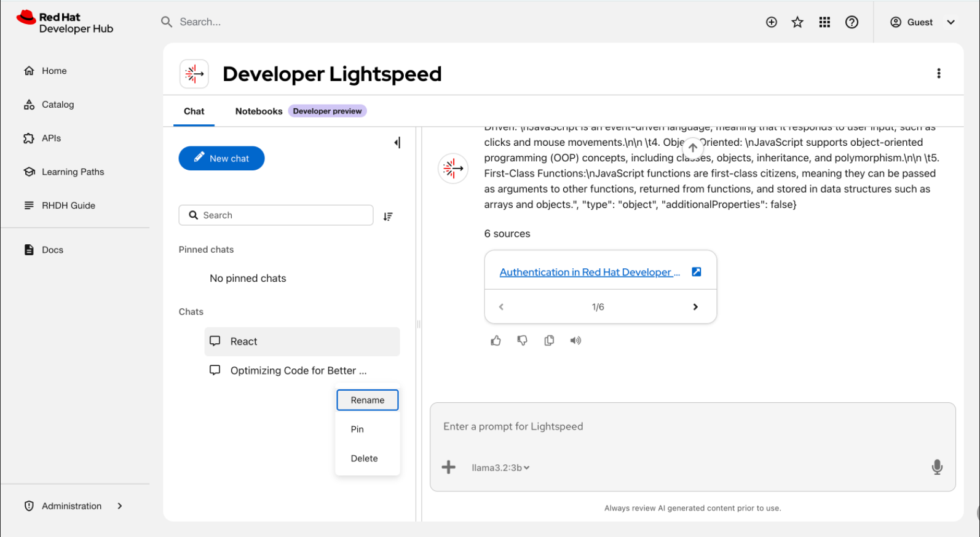Click the Developer preview badge
Screen dimensions: 980x537
[327, 111]
